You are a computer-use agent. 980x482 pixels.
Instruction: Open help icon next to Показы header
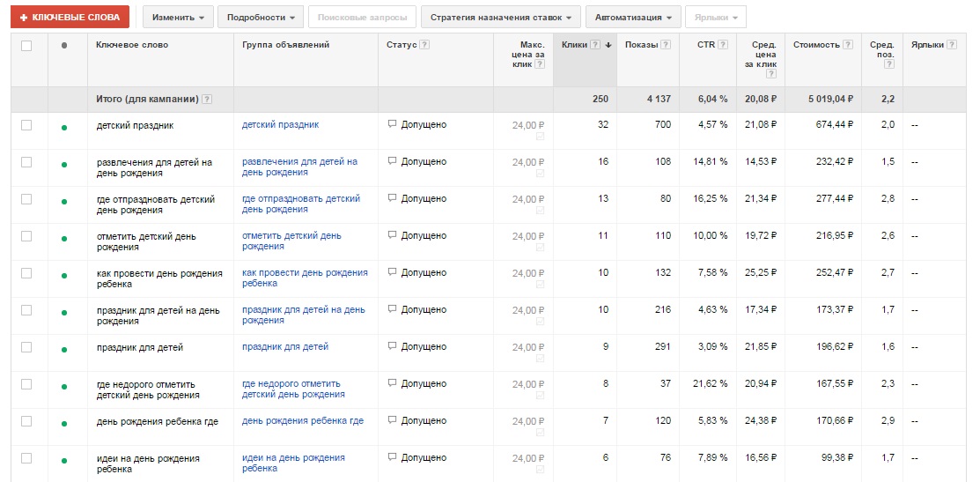(667, 45)
